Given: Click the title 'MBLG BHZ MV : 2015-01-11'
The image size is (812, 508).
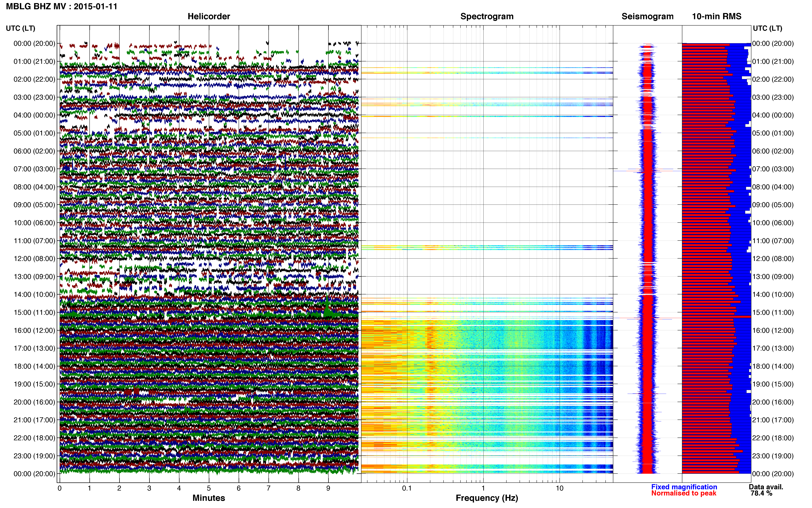Looking at the screenshot, I should click(x=62, y=6).
